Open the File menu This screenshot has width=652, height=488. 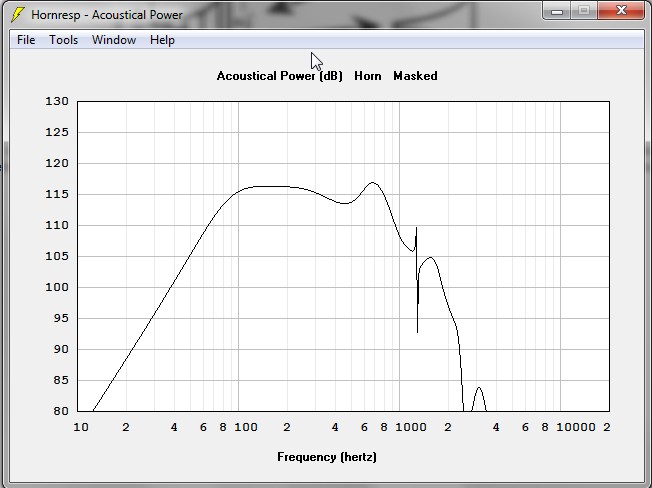[x=26, y=40]
